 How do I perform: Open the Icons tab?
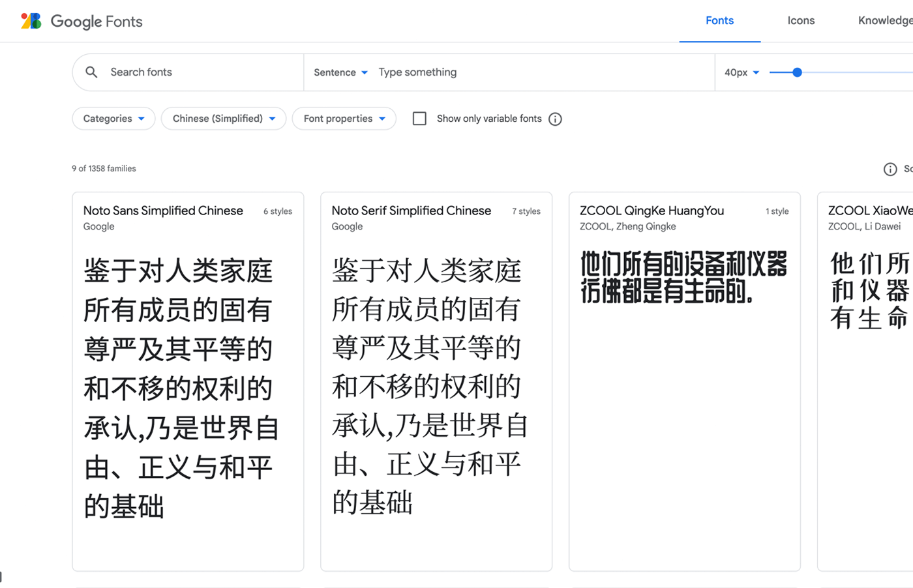pos(801,21)
